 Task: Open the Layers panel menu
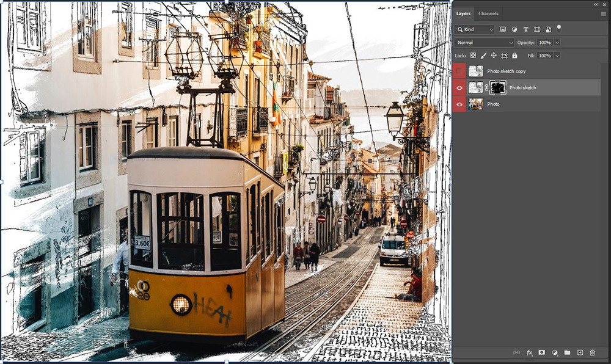(603, 13)
